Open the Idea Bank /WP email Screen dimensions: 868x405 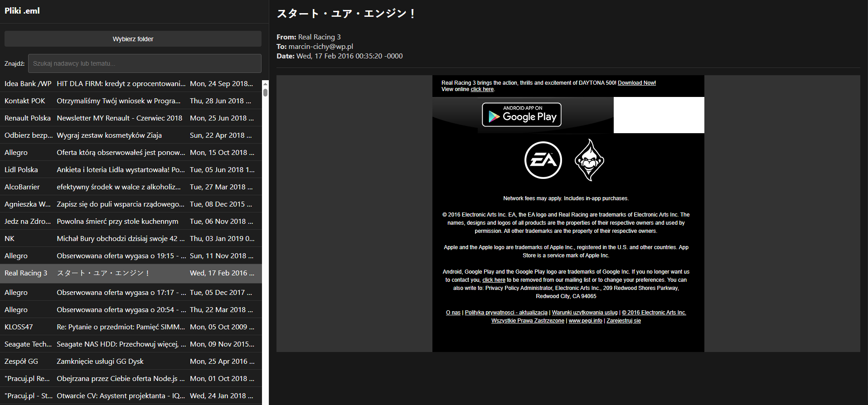click(x=131, y=83)
